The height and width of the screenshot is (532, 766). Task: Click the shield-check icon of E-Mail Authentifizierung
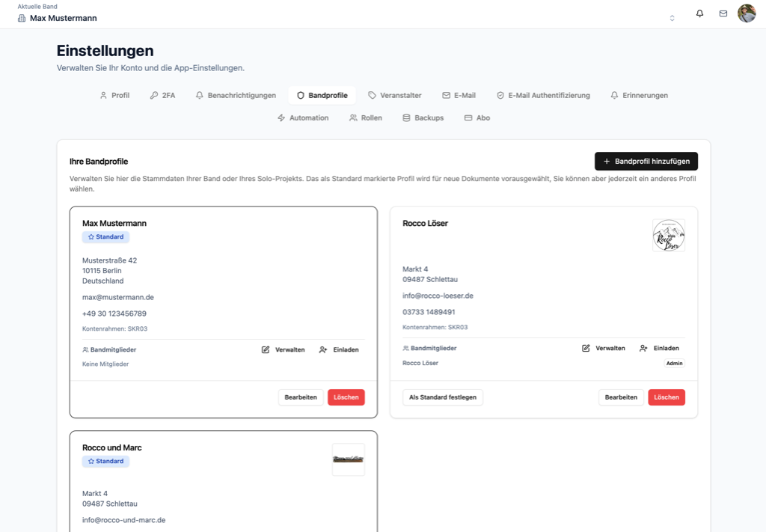(x=500, y=95)
